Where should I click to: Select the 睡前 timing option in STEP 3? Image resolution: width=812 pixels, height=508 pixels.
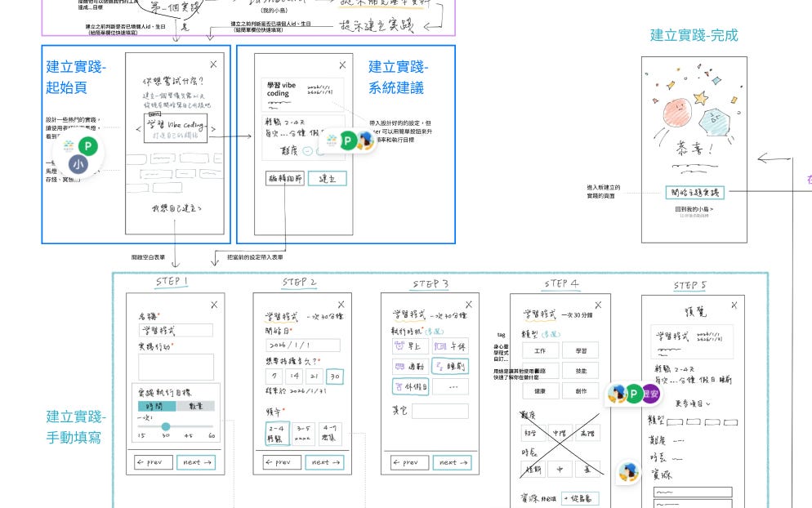450,367
